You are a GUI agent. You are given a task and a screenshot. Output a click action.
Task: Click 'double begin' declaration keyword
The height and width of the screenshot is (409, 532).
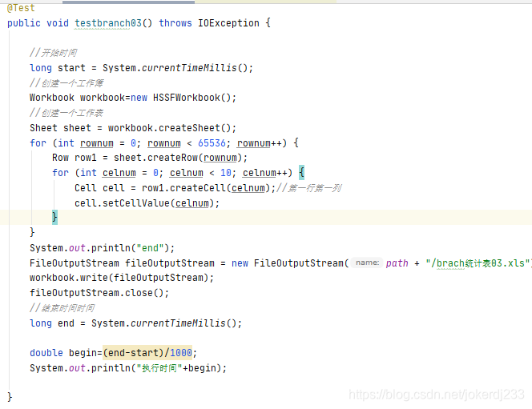pos(46,353)
